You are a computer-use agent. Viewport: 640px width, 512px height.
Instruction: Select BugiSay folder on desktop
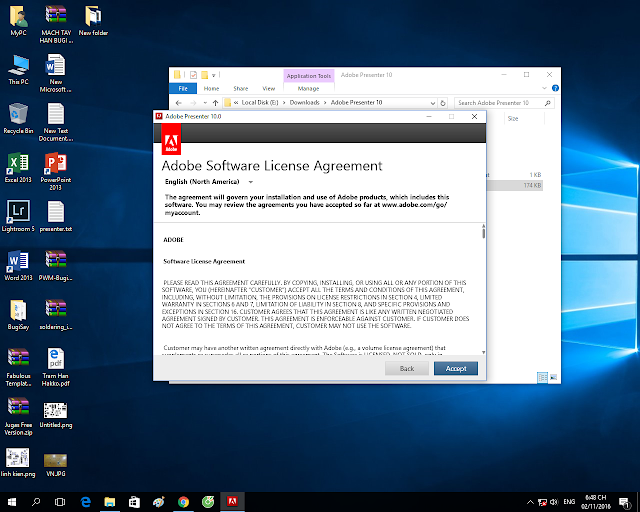pos(18,315)
